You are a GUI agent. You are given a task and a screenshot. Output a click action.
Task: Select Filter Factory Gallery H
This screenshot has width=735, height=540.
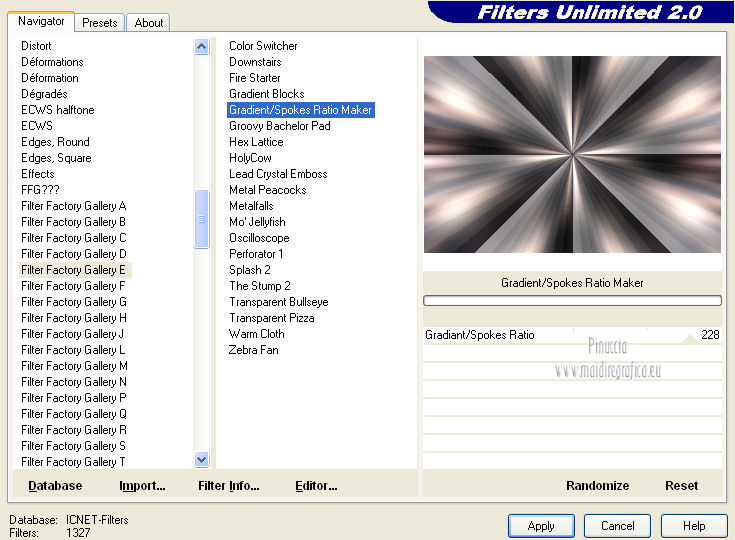pos(74,318)
